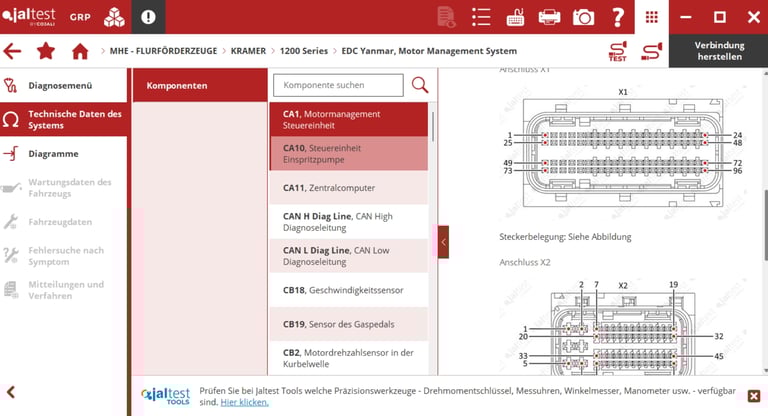Open Fehlersuche nach Symptom

click(64, 256)
